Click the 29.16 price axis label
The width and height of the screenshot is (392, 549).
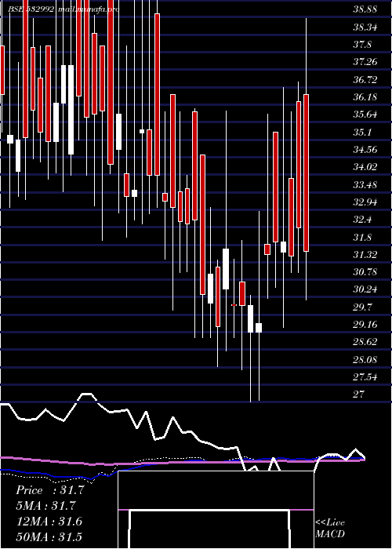pos(365,324)
